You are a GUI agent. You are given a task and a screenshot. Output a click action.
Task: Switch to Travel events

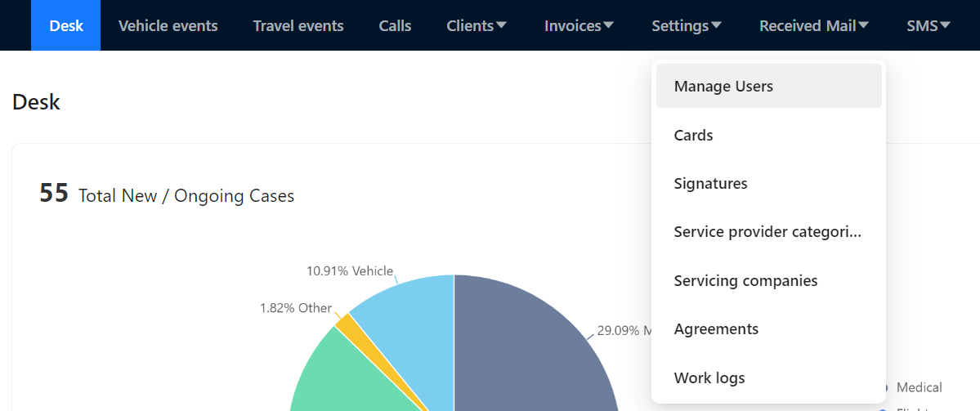298,25
